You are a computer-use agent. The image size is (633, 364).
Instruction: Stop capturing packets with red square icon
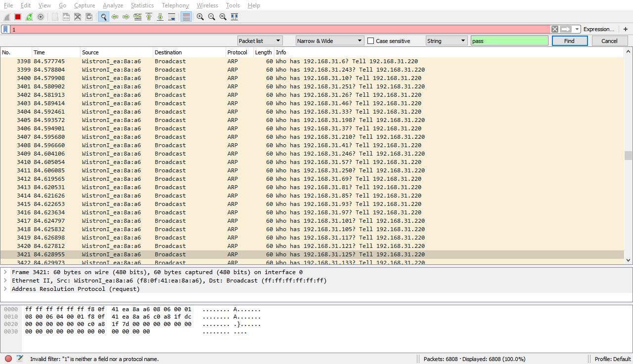(18, 17)
